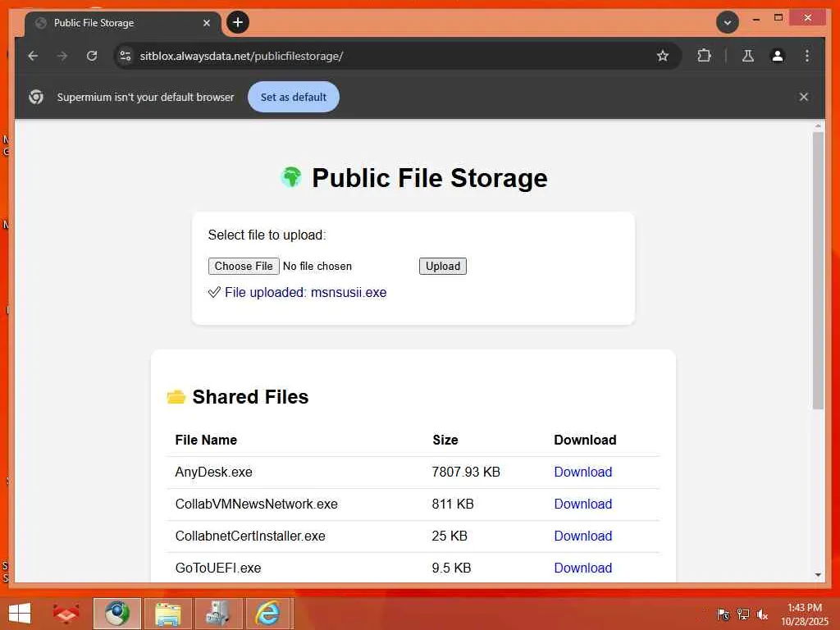Select Supermium browser in the taskbar
The image size is (840, 630).
pos(116,614)
